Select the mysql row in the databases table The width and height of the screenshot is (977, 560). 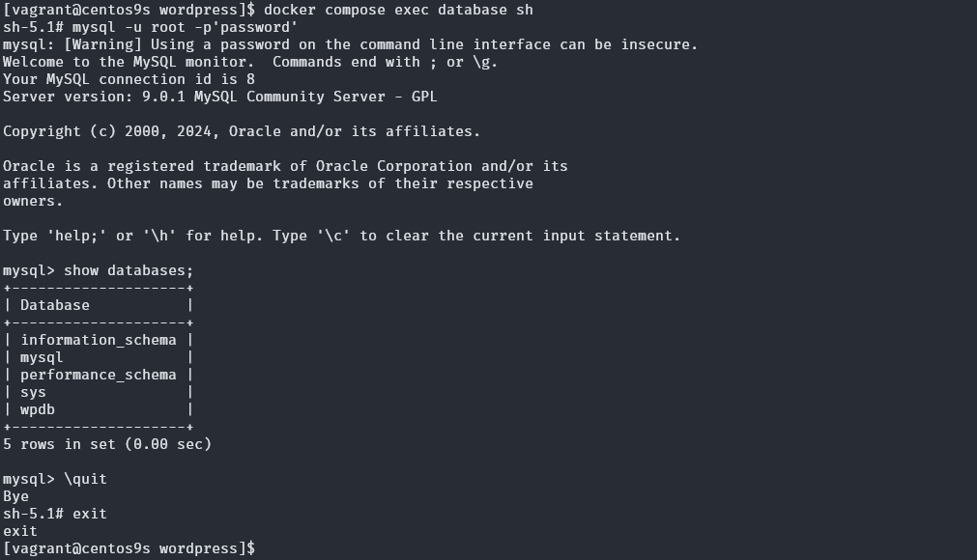42,357
